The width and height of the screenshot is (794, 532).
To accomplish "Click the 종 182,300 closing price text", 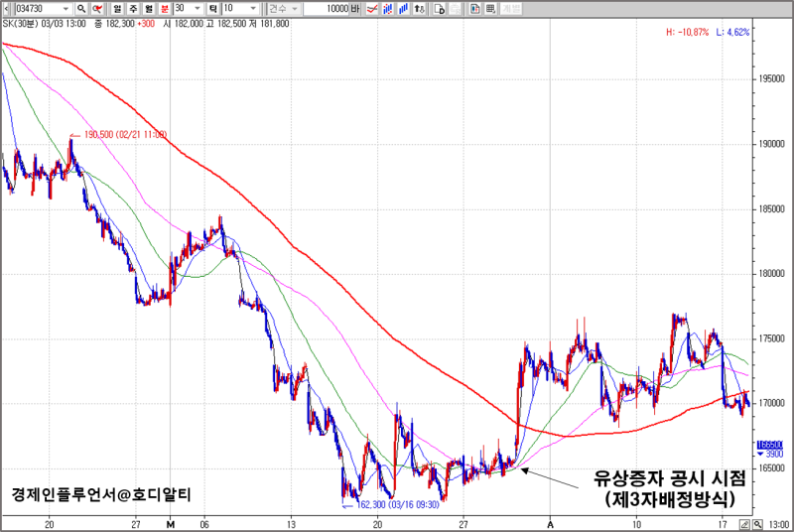I will click(114, 23).
